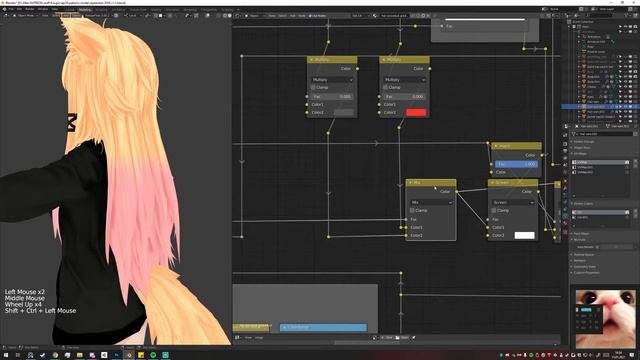Hide the highlighted outliner object with its eye icon
Screen dimensions: 640x360
click(625, 107)
